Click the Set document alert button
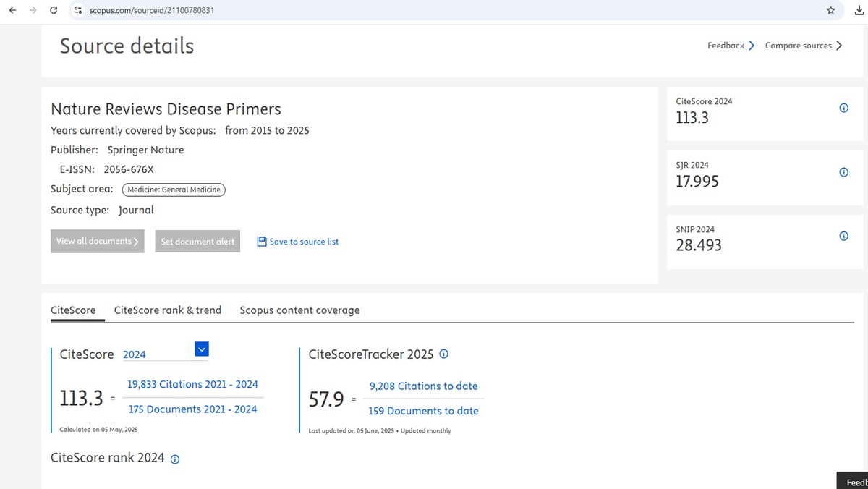The width and height of the screenshot is (868, 489). tap(197, 242)
